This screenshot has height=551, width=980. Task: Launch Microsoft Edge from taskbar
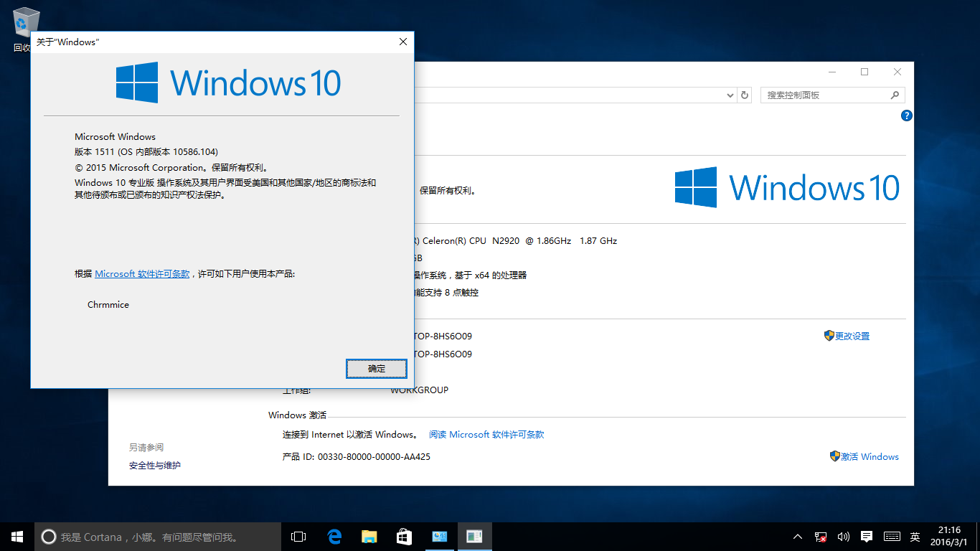[x=334, y=537]
